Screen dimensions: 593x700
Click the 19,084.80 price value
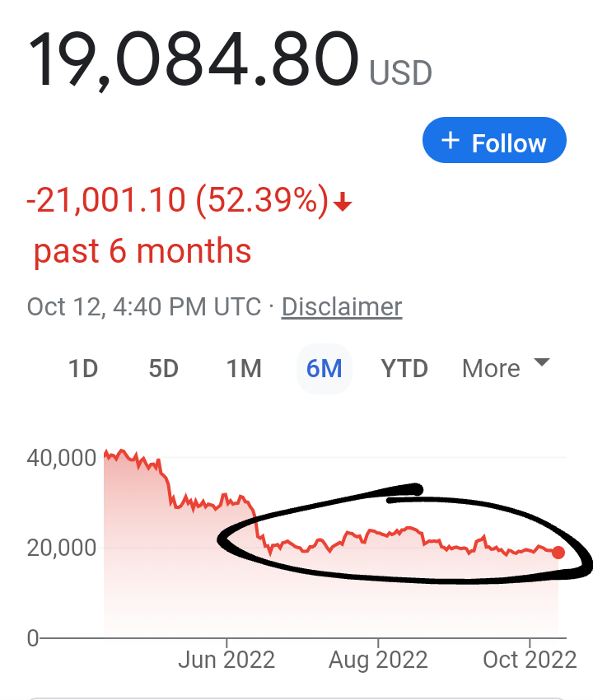[x=194, y=62]
